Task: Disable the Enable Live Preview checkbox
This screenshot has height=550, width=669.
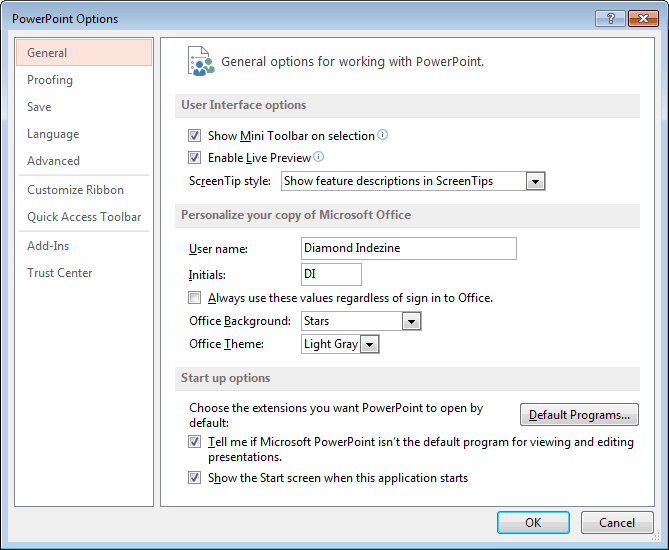Action: [195, 158]
